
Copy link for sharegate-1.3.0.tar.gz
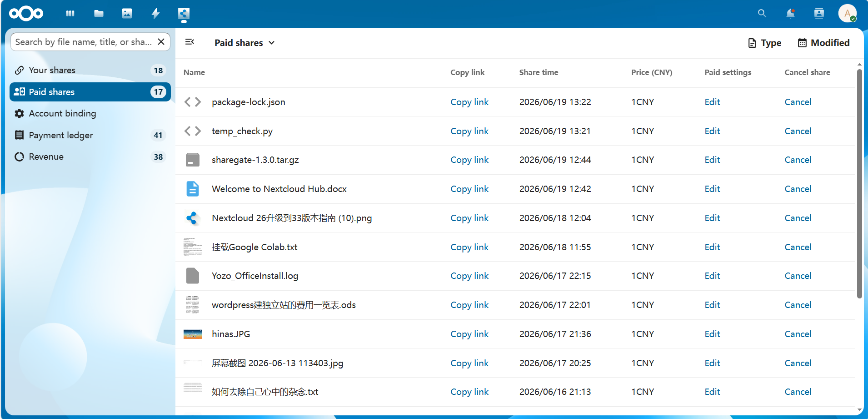(469, 160)
